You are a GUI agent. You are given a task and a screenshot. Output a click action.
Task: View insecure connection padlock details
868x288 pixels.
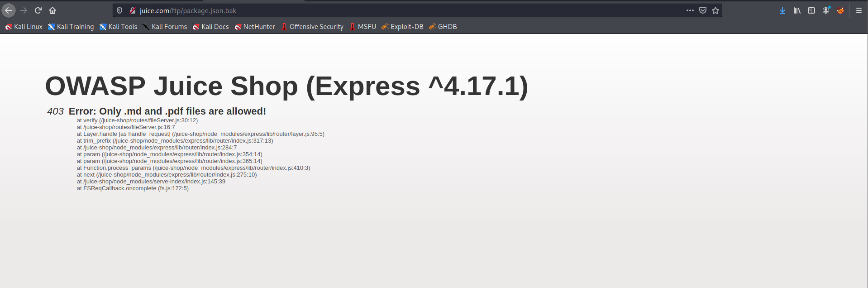(133, 10)
